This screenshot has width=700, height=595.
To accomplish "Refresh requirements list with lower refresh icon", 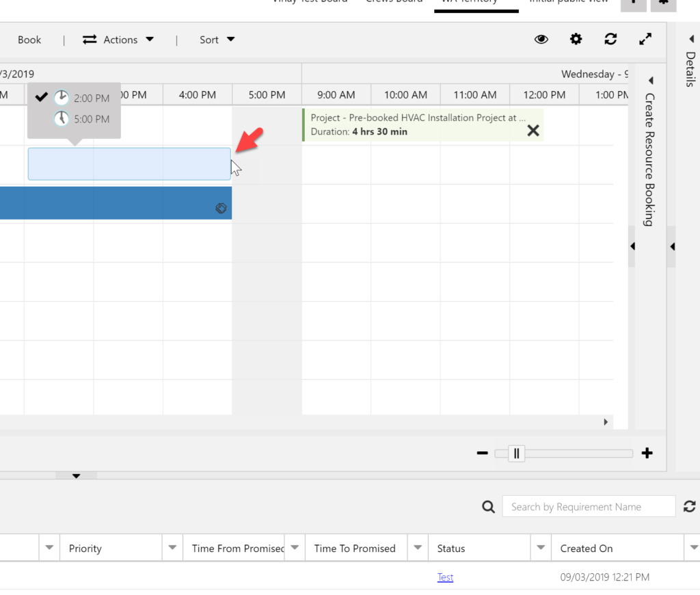I will coord(689,506).
